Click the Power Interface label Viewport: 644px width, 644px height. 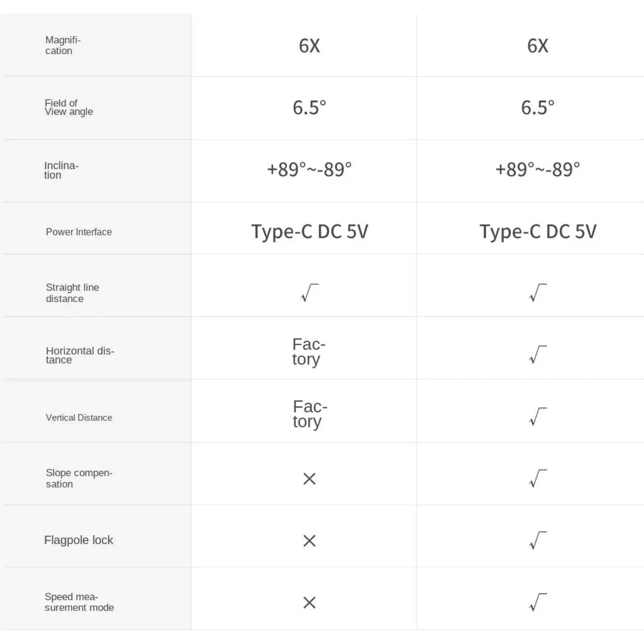point(79,232)
